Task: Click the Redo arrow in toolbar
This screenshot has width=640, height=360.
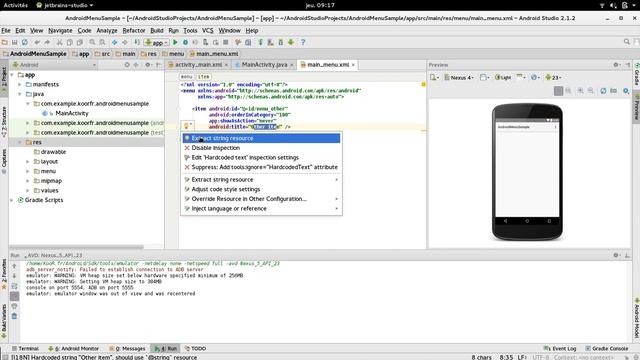Action: click(x=47, y=42)
